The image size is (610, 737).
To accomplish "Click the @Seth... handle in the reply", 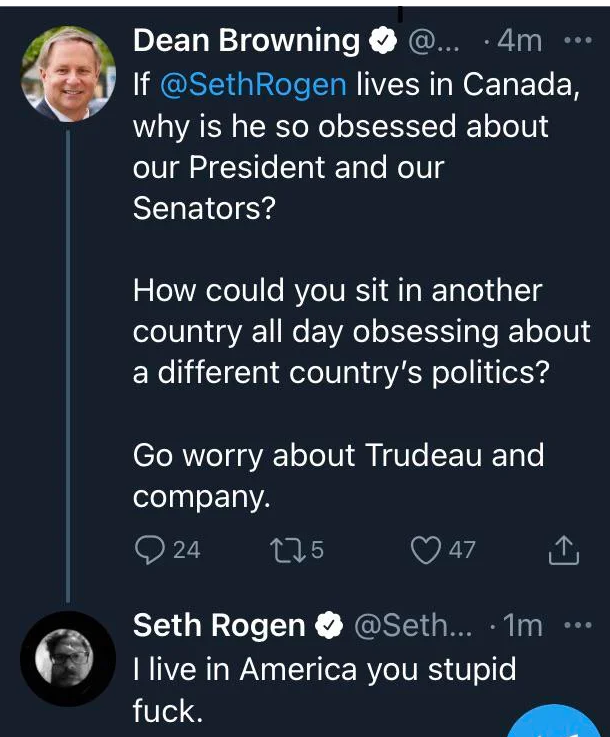I will (408, 627).
